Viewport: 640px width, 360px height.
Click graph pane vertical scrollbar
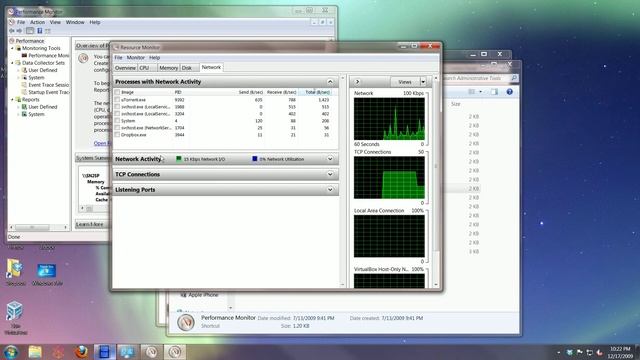[436, 165]
